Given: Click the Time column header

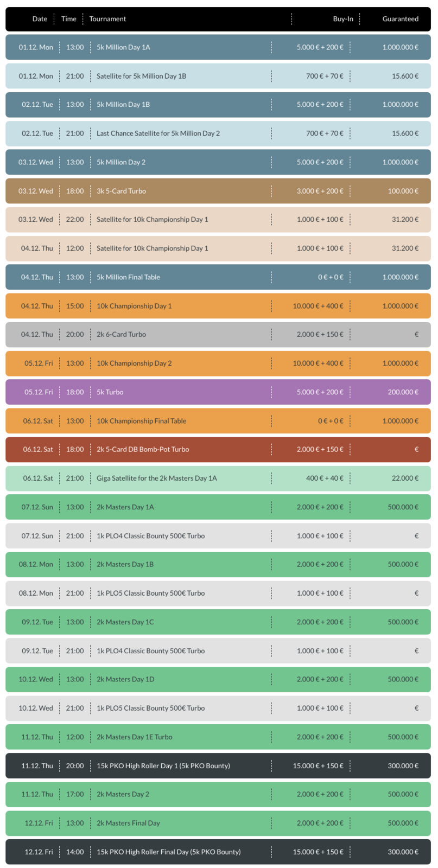Looking at the screenshot, I should coord(69,19).
